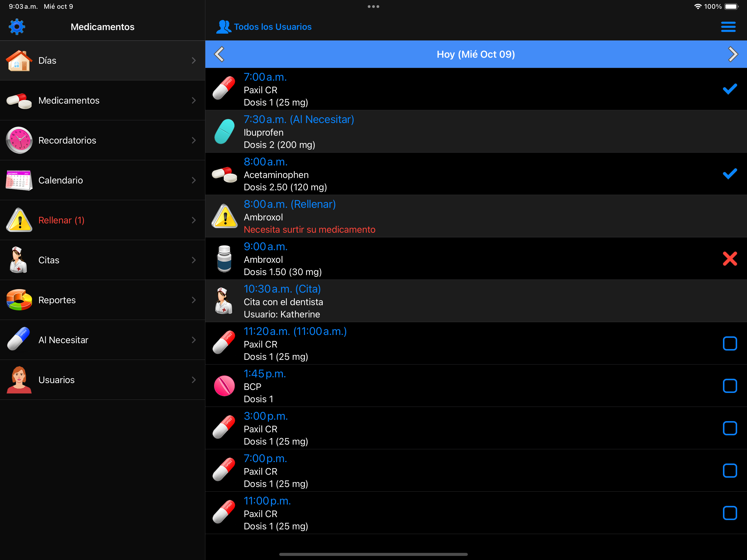Tap the house icon next to Días
The height and width of the screenshot is (560, 747).
click(19, 60)
